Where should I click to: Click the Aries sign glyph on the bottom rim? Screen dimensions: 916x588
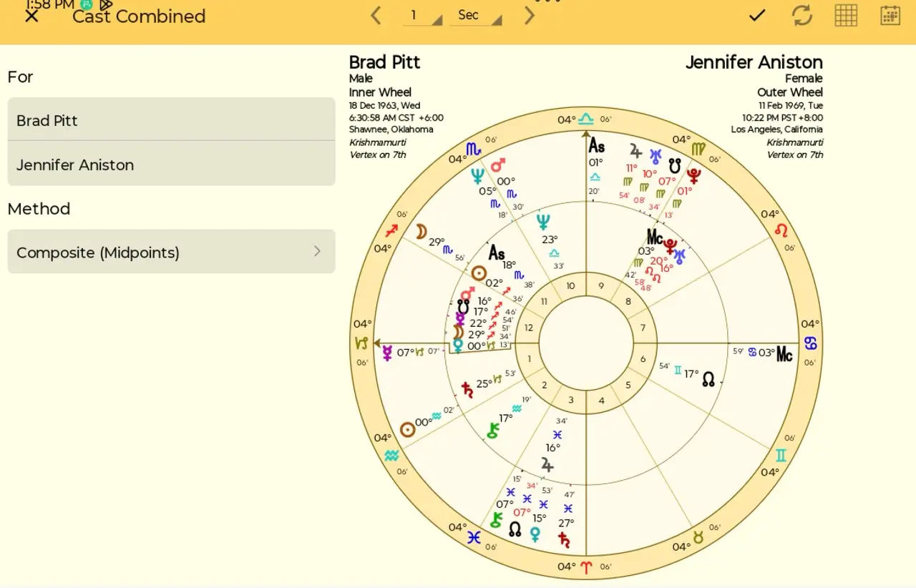587,567
